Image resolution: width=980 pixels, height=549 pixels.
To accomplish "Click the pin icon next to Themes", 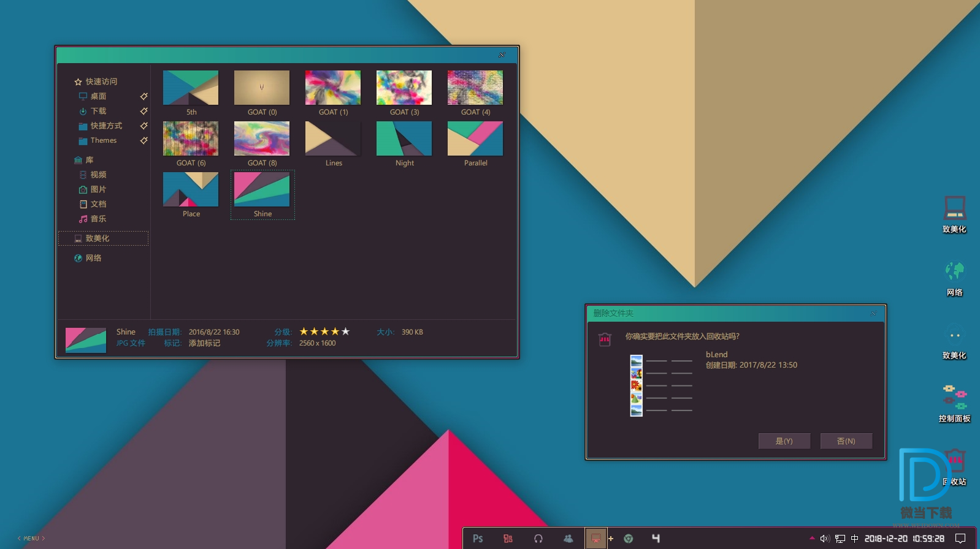I will 144,140.
